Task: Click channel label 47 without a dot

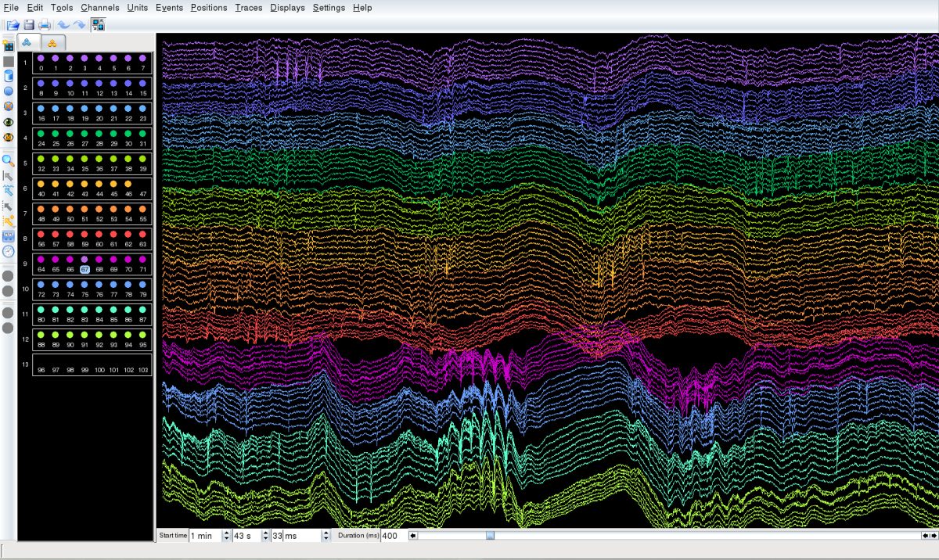Action: 143,194
